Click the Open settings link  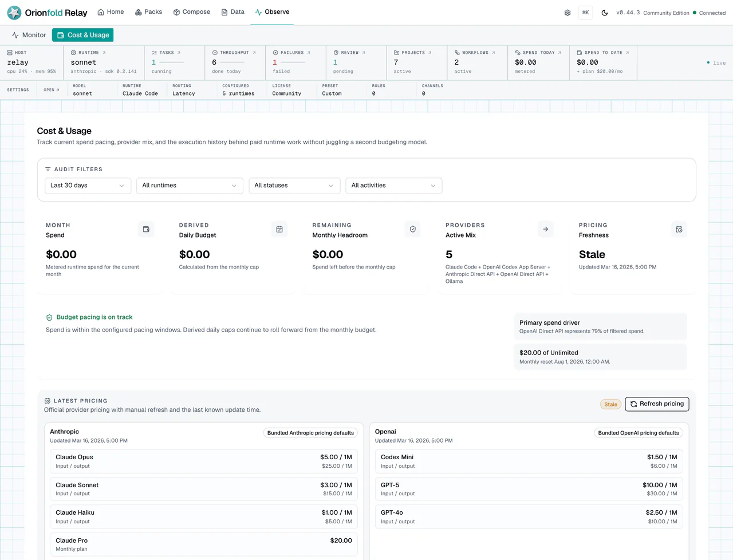51,90
